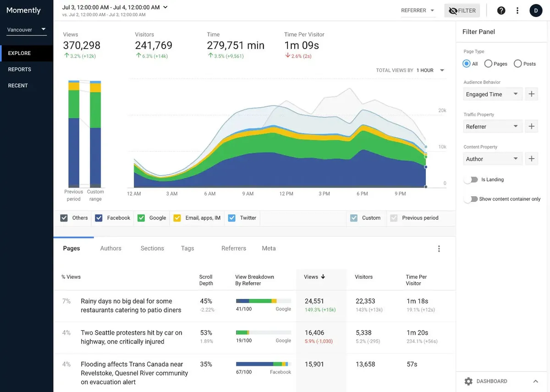550x392 pixels.
Task: Click the help question mark icon
Action: (501, 11)
